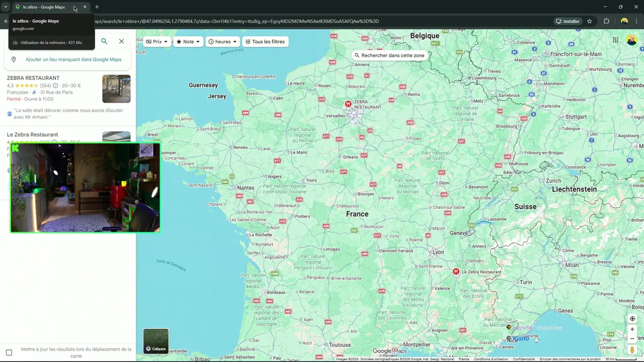Screen dimensions: 644x362
Task: Click location pin icon beside Ajouter un lieu
Action: [14, 59]
